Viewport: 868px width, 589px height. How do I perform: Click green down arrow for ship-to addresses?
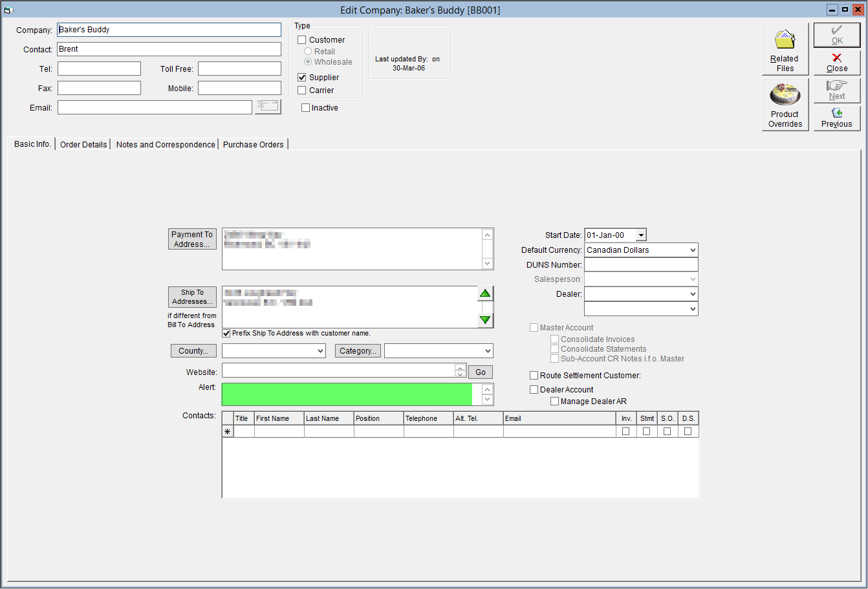[485, 320]
